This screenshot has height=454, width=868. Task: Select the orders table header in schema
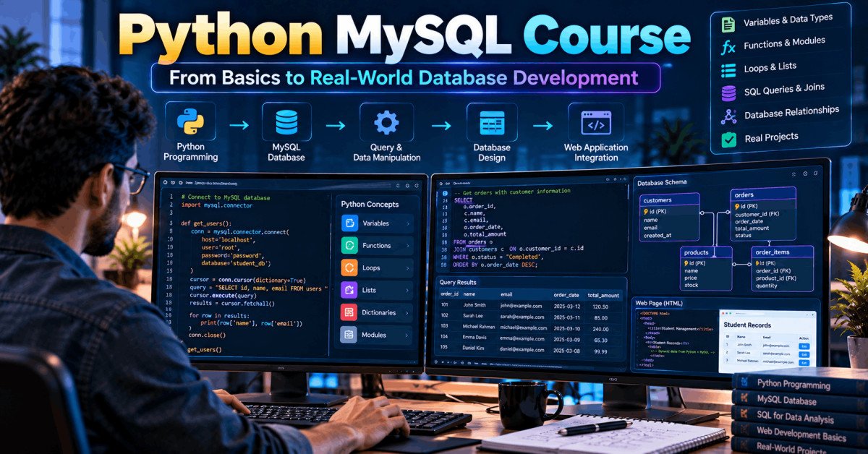tap(763, 194)
